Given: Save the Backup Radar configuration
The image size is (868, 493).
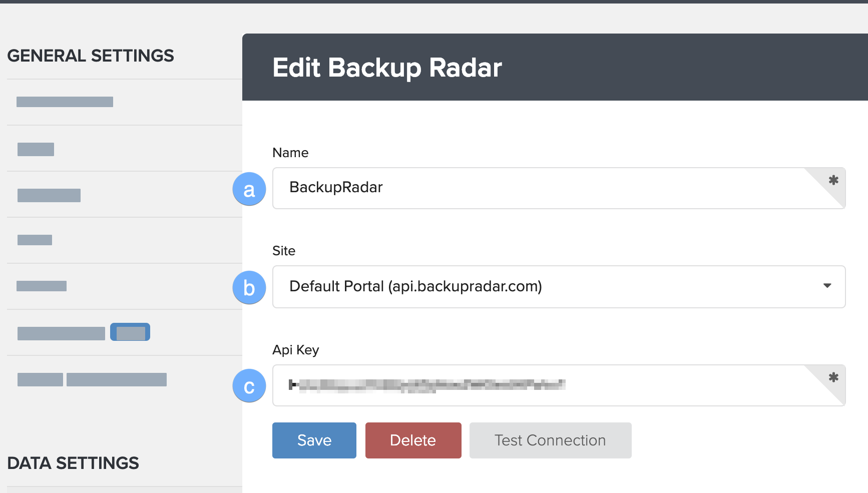Looking at the screenshot, I should [x=314, y=440].
